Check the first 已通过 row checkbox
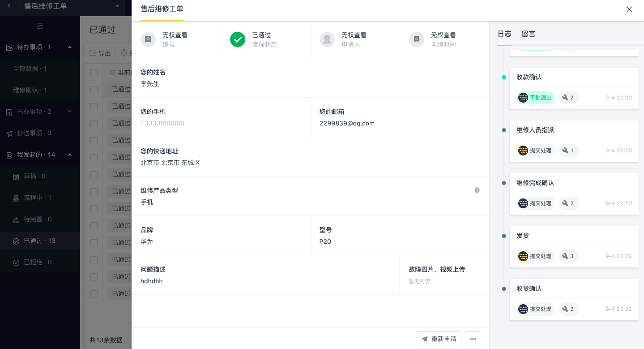Viewport: 644px width, 349px height. (94, 90)
